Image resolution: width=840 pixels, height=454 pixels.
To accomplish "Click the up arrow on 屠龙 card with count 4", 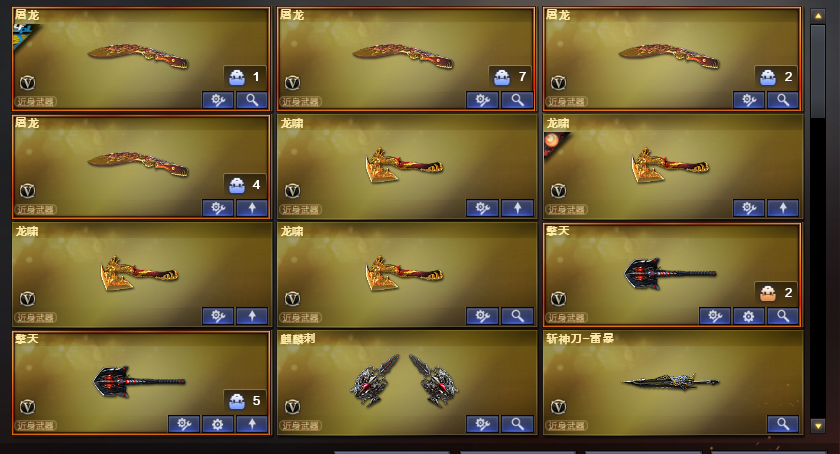I will click(x=252, y=208).
